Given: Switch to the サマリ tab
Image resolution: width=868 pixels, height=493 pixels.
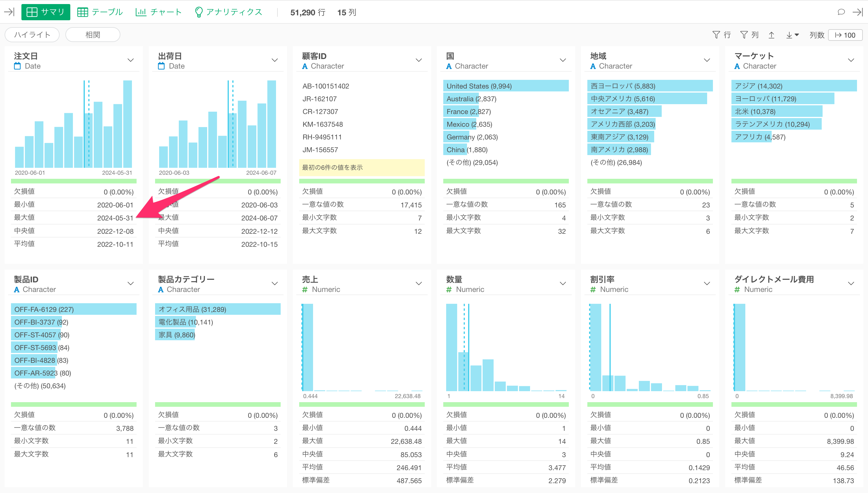Looking at the screenshot, I should [x=46, y=12].
